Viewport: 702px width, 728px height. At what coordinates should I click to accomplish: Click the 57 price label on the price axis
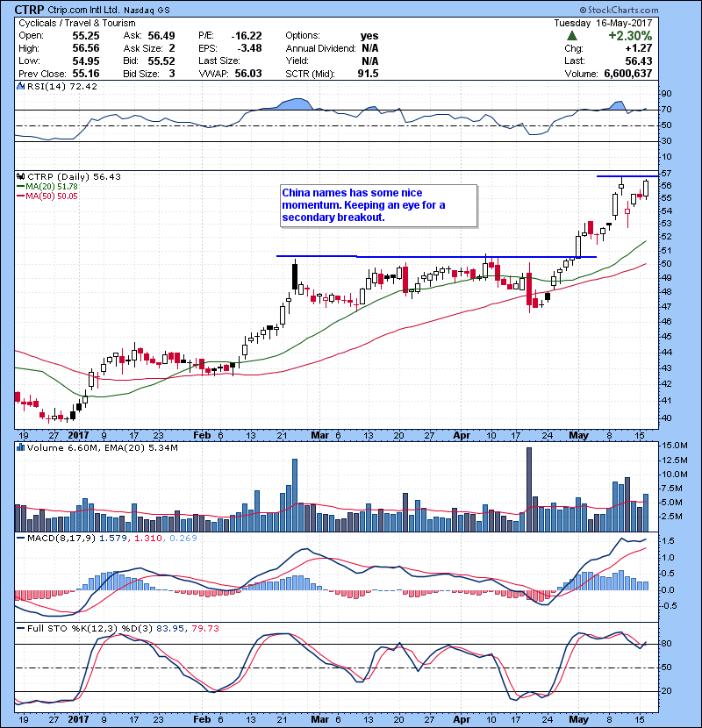click(666, 173)
